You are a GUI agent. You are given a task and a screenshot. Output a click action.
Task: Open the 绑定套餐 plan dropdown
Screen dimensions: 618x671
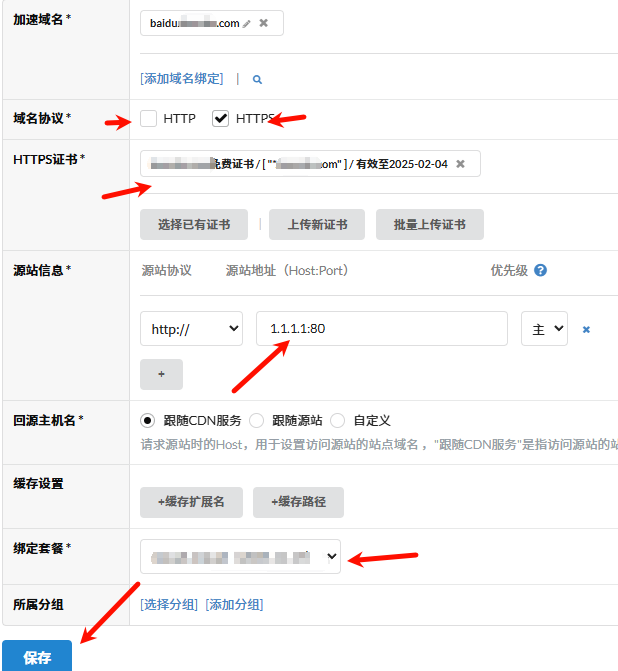click(x=241, y=555)
